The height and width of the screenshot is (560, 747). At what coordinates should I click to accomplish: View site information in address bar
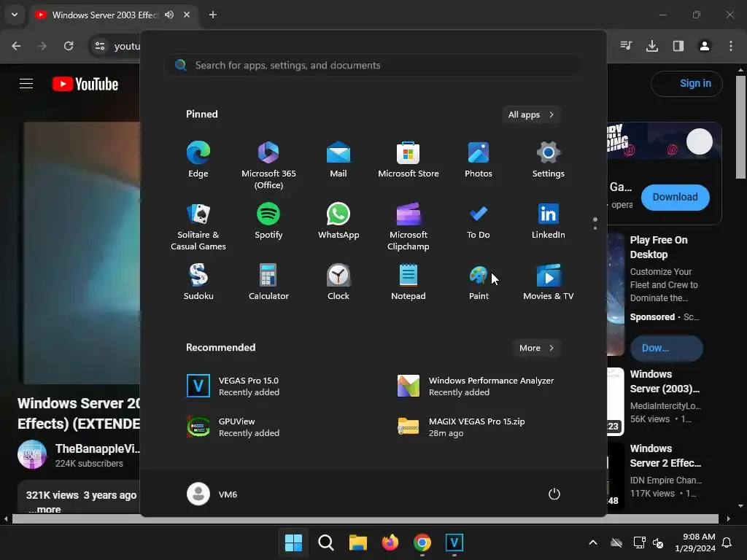tap(100, 46)
